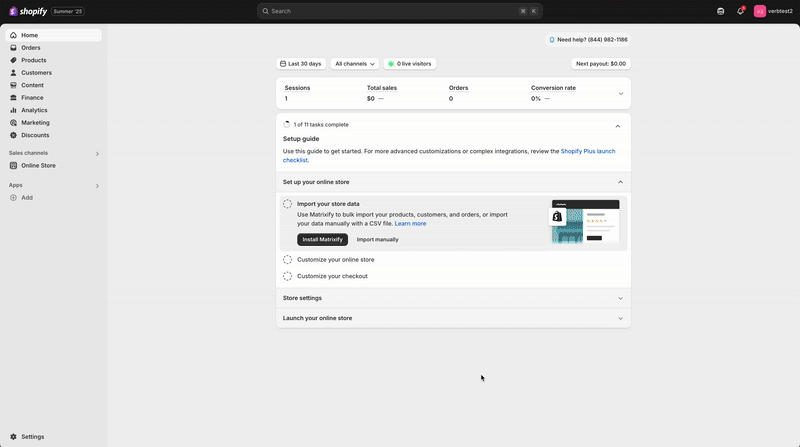Click the icon left of the notifications bell
800x447 pixels.
point(721,11)
